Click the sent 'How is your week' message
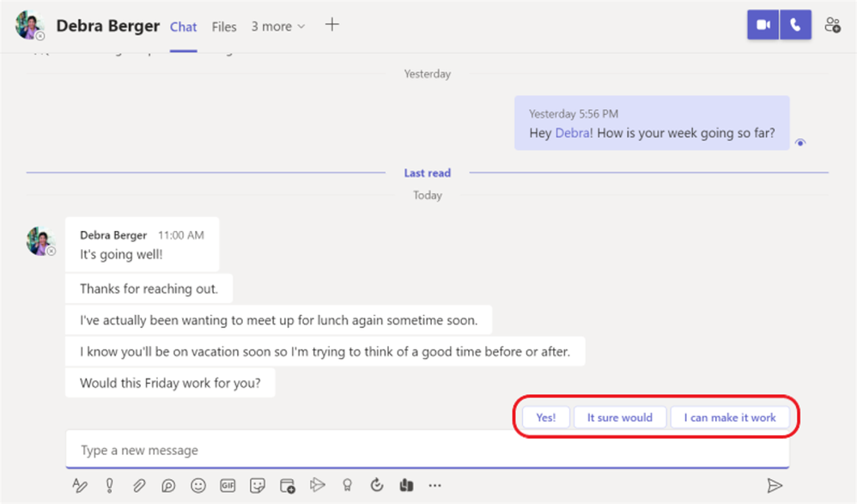857x504 pixels. (652, 123)
